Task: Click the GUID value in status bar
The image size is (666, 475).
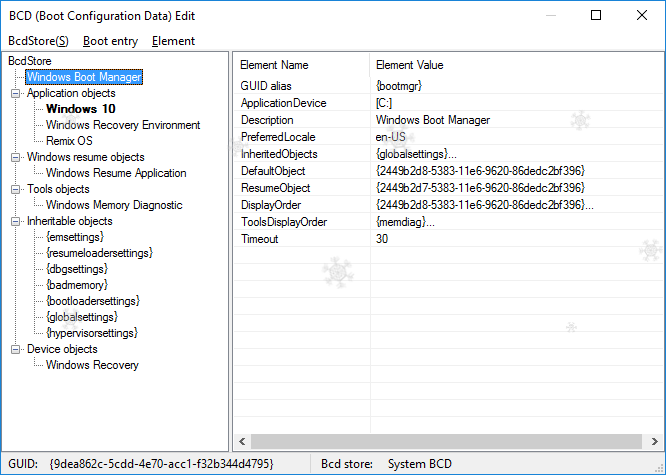Action: [161, 464]
